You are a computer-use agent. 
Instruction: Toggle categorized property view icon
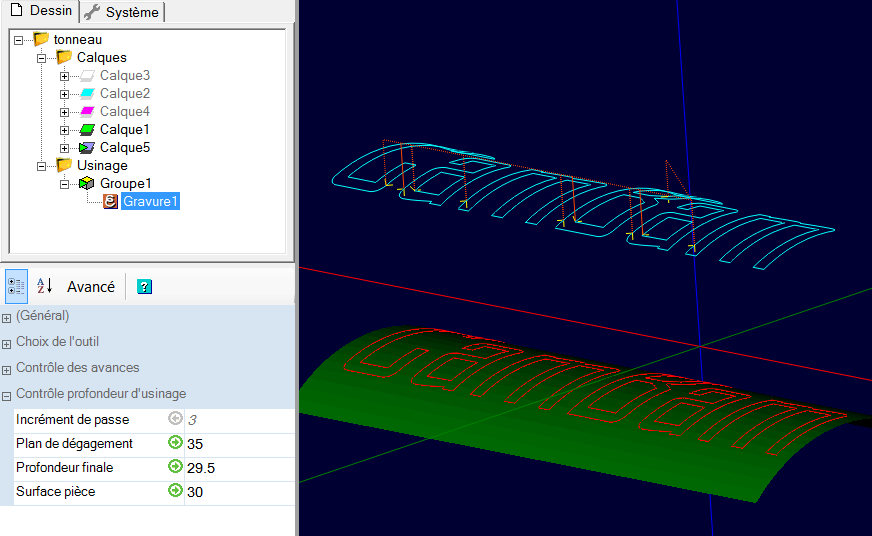tap(16, 286)
